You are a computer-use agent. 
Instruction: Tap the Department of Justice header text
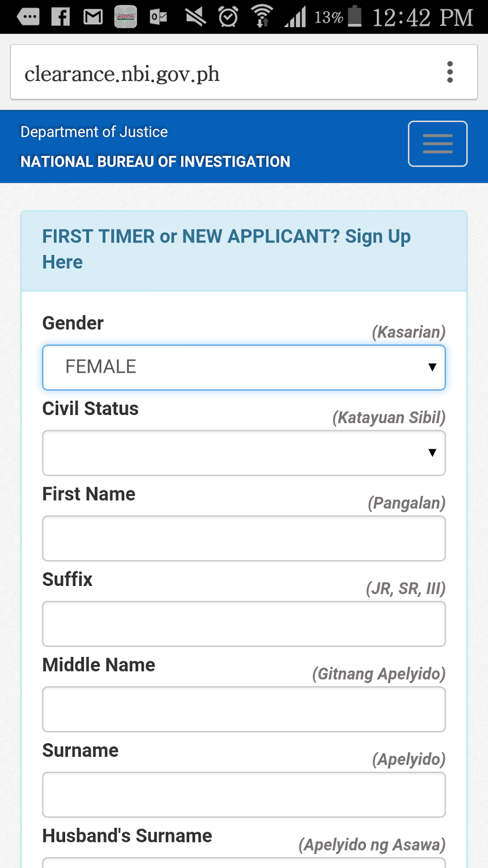click(93, 131)
